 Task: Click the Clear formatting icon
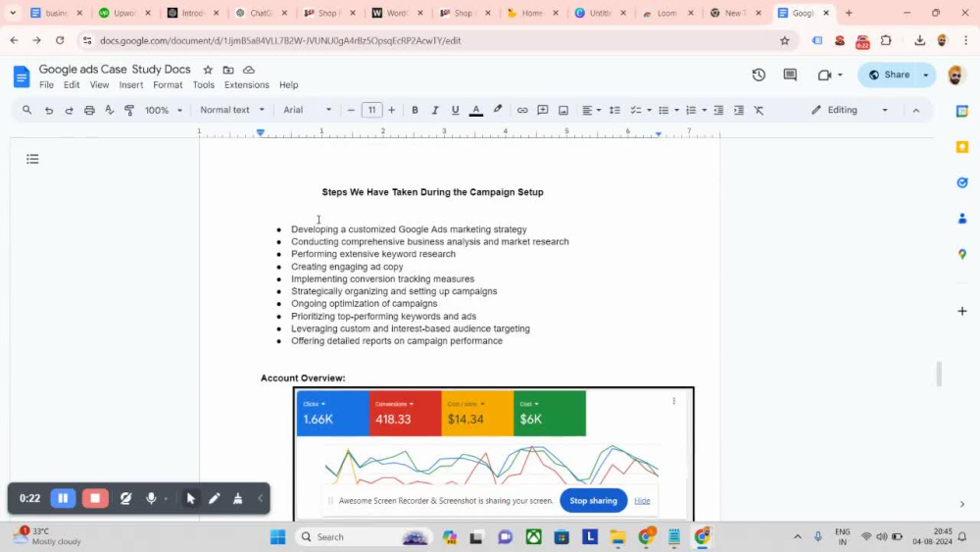click(759, 110)
